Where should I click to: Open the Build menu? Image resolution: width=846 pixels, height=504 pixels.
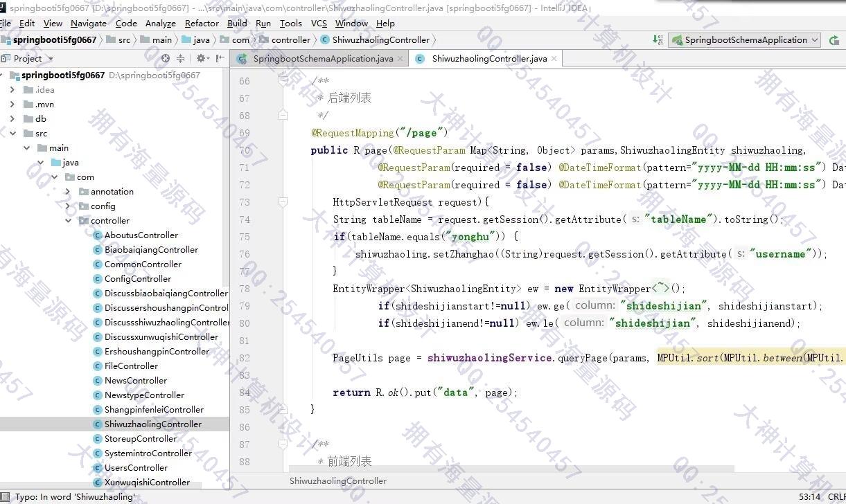pos(237,23)
